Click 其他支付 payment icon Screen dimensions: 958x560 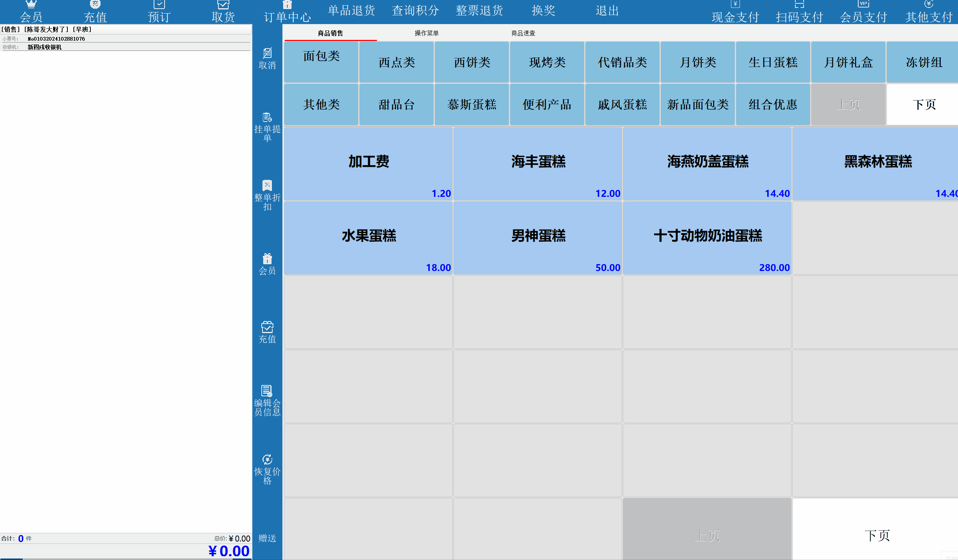(x=928, y=5)
